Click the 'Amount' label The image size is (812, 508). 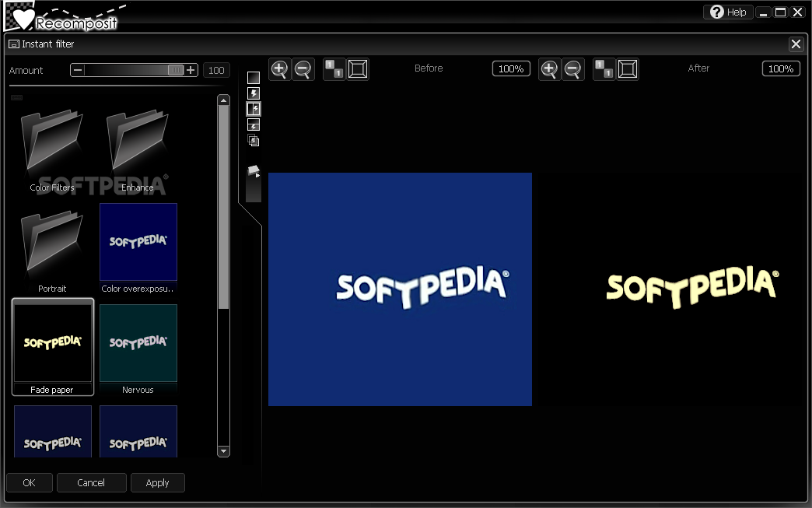pyautogui.click(x=26, y=71)
